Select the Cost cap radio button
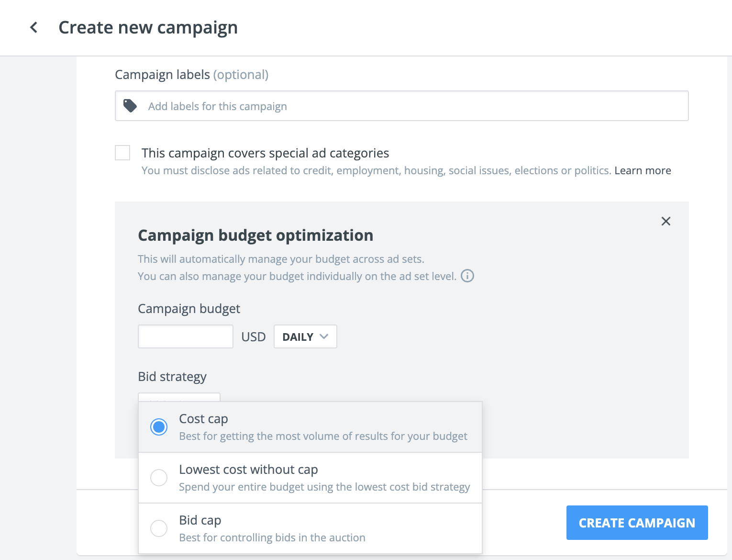The width and height of the screenshot is (732, 560). click(159, 426)
